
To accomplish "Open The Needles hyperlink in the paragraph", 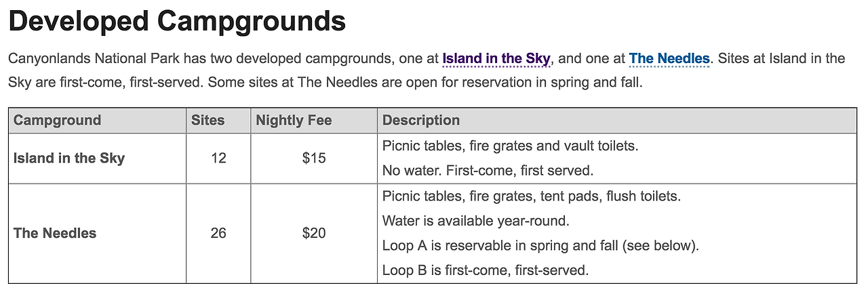I will [x=669, y=58].
